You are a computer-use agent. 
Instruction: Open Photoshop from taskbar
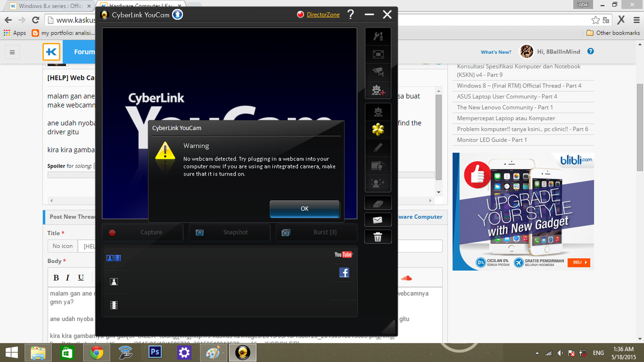(x=155, y=353)
